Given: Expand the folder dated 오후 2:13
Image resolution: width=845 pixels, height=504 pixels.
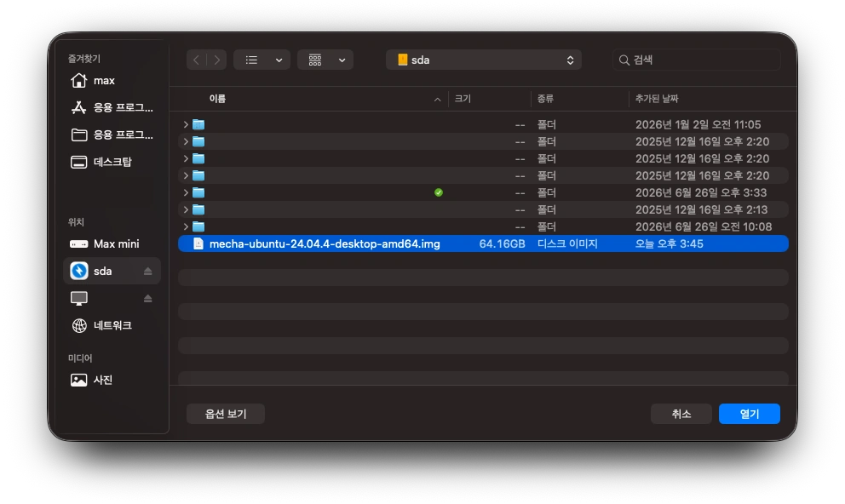Looking at the screenshot, I should [186, 209].
